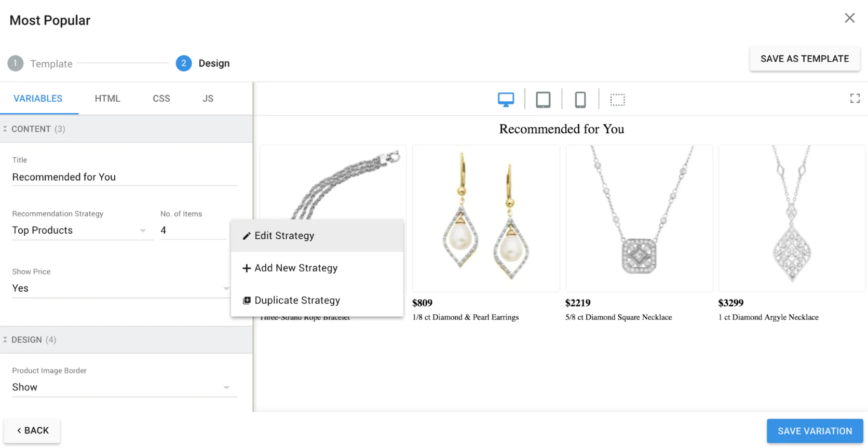The height and width of the screenshot is (448, 868).
Task: Select mobile phone preview icon
Action: tap(580, 99)
